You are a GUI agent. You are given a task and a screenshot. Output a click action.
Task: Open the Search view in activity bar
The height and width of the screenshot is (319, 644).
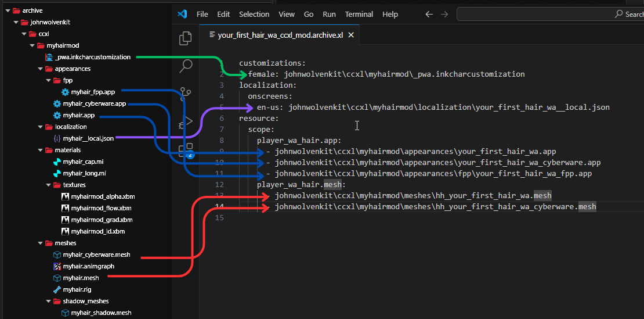click(186, 66)
